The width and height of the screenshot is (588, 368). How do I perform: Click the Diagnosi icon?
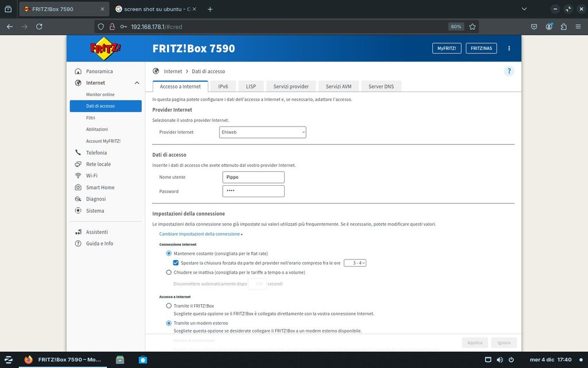(78, 199)
